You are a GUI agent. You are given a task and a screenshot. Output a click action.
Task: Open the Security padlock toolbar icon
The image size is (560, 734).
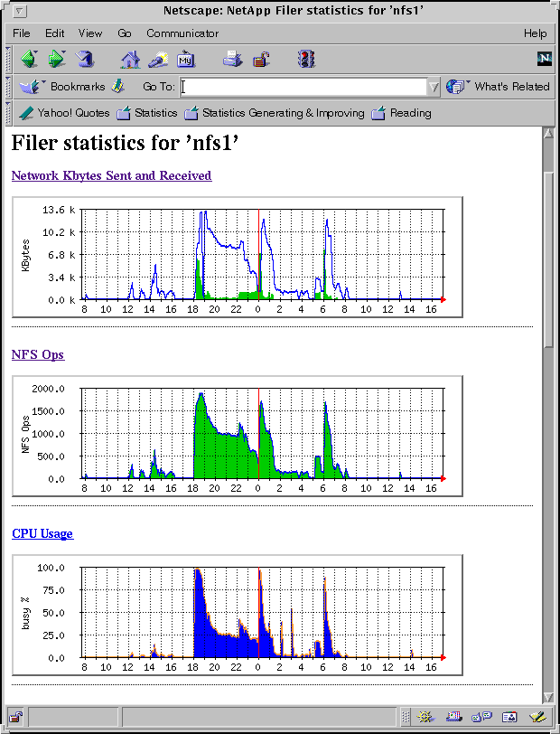[x=261, y=60]
